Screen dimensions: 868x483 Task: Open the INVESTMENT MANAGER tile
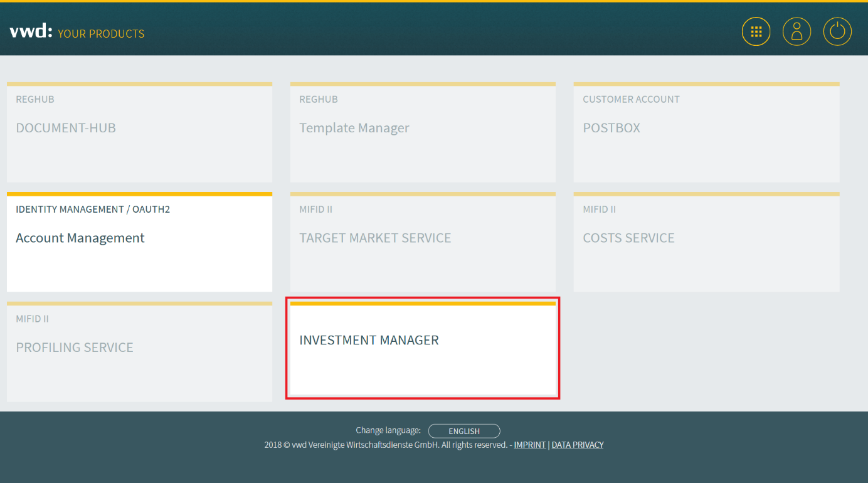[x=422, y=349]
